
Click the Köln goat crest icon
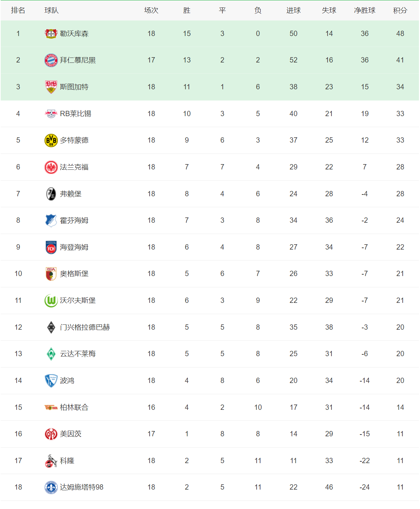coord(51,461)
